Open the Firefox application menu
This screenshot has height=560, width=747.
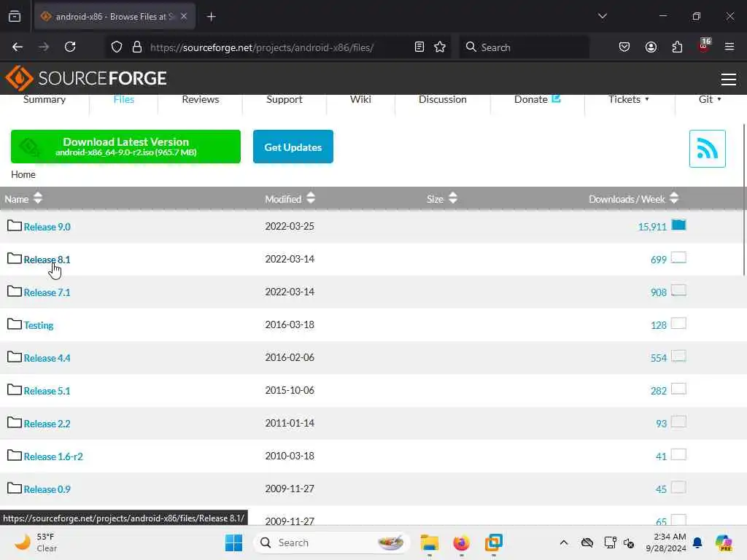coord(729,47)
